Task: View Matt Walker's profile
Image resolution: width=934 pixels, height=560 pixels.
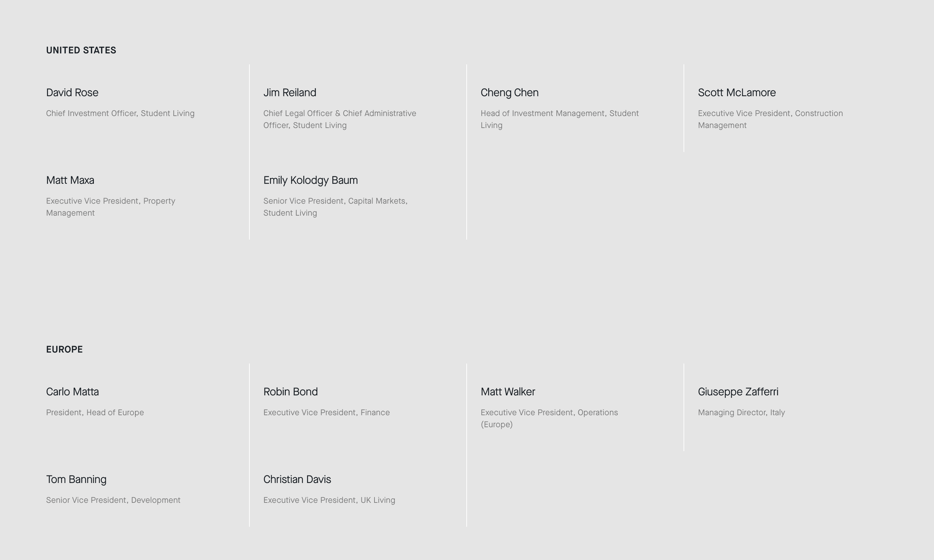Action: point(507,392)
